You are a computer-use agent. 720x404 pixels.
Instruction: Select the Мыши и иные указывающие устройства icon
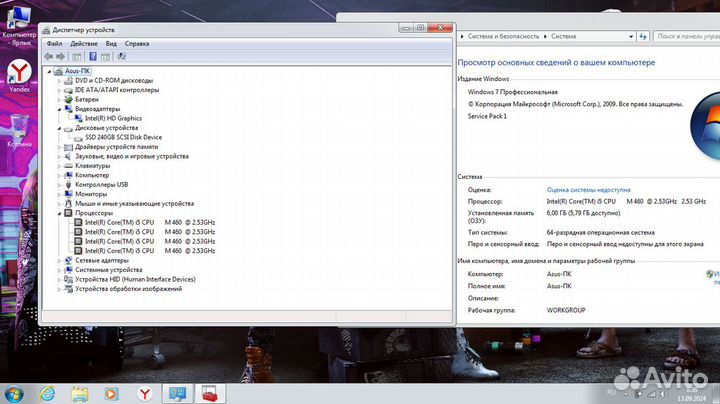click(x=68, y=203)
